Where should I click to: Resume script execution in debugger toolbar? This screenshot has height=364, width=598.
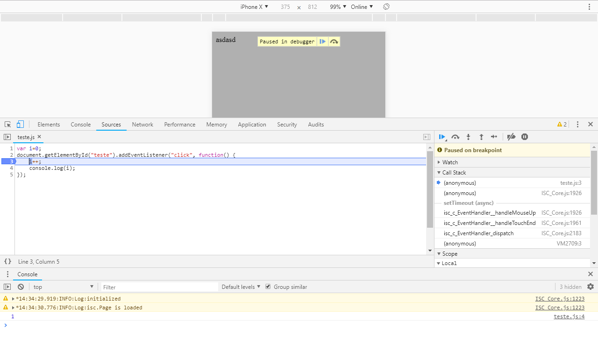[x=441, y=137]
